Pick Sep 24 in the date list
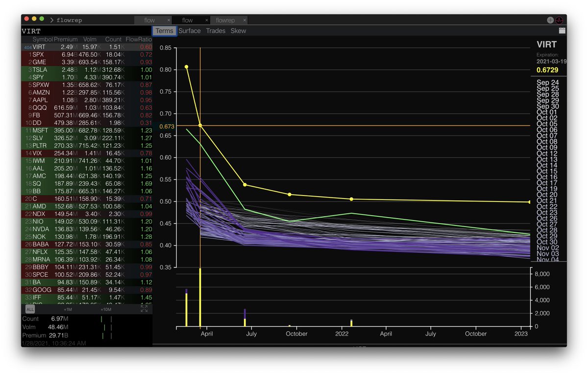This screenshot has width=588, height=375. coord(547,82)
